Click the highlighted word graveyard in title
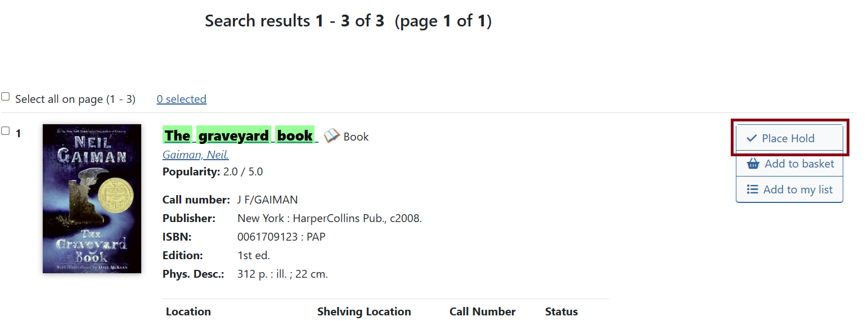Viewport: 868px width, 321px height. click(233, 136)
